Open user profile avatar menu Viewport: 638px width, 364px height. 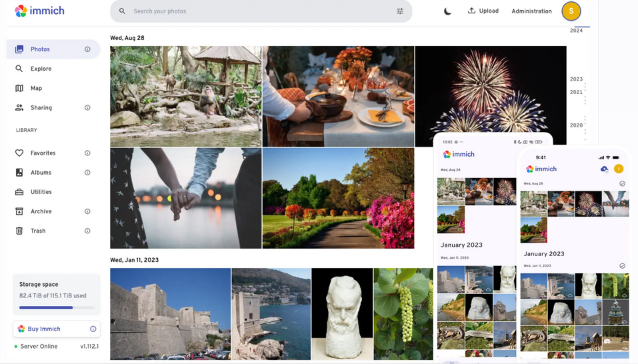tap(571, 11)
